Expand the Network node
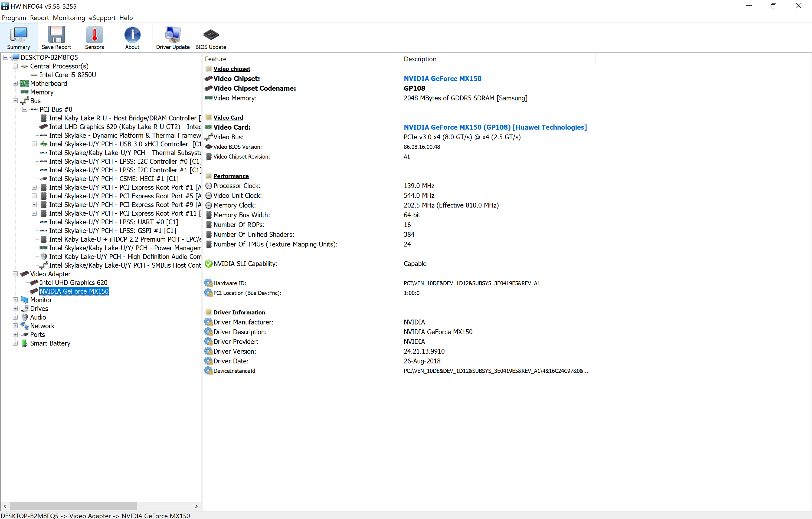The image size is (812, 519). click(x=15, y=326)
